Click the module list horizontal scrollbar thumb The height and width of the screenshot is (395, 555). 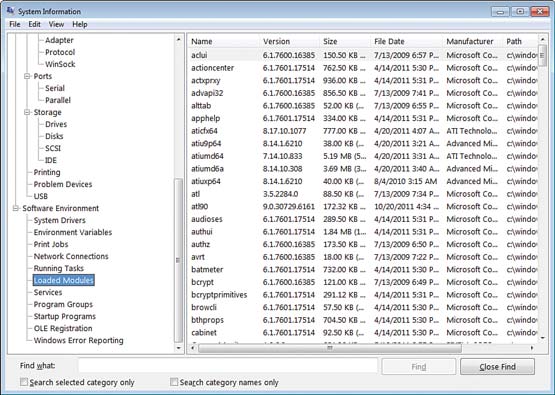click(x=330, y=348)
